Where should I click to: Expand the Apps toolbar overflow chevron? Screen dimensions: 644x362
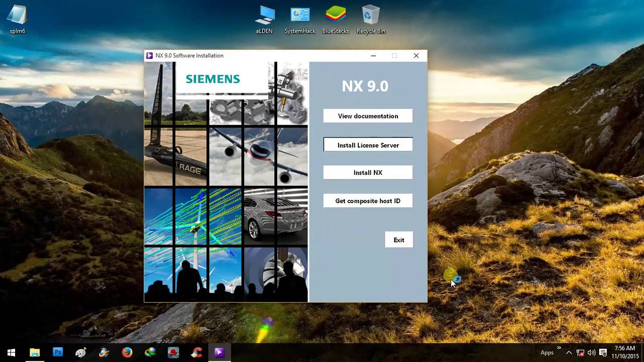click(x=559, y=348)
